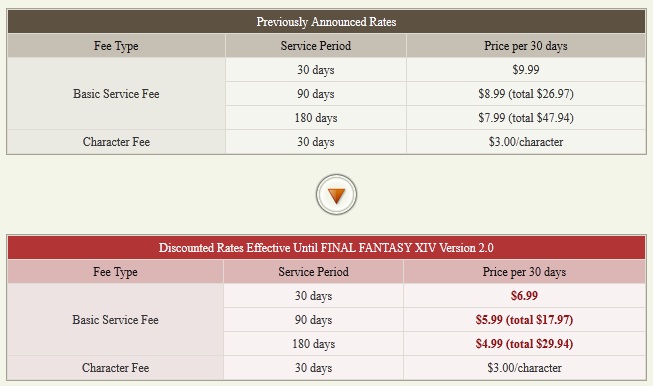Select the $9.99 price in top table
The width and height of the screenshot is (653, 388).
tap(526, 70)
